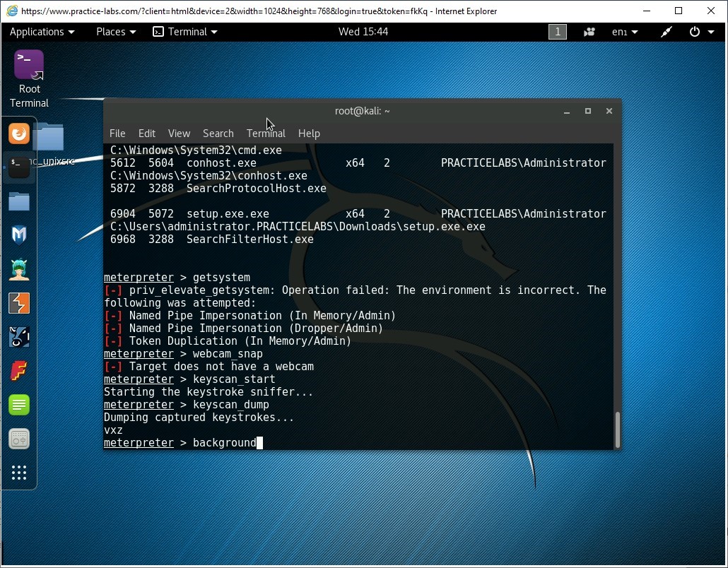Viewport: 728px width, 568px height.
Task: Click the 'Starting the keystroke sniffer...' line
Action: click(x=209, y=392)
